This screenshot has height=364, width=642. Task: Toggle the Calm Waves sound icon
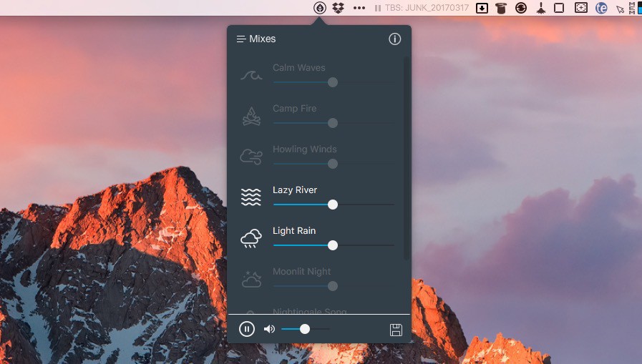(x=251, y=75)
